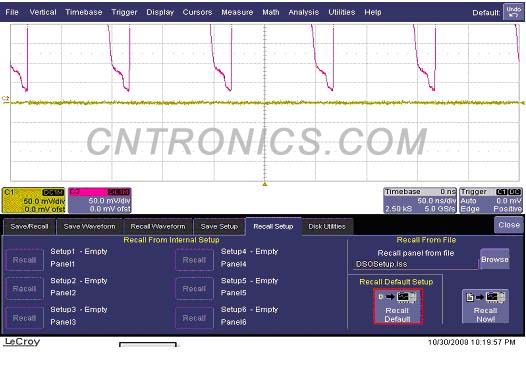Open the File menu

[x=12, y=12]
